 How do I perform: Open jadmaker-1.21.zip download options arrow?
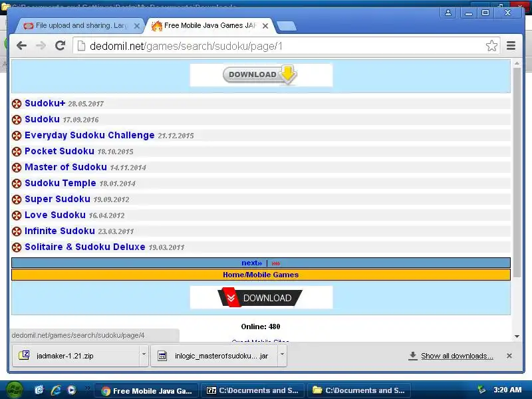point(144,354)
